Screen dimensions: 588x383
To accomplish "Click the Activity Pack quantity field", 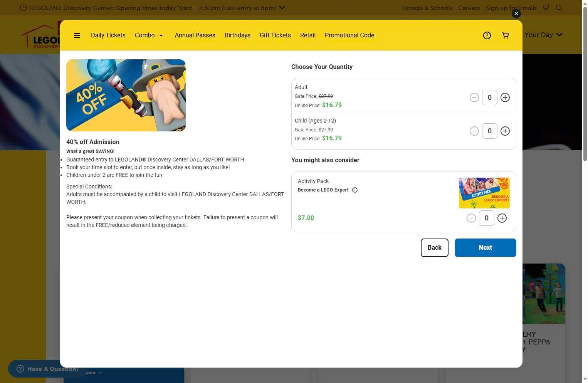I will [x=487, y=218].
